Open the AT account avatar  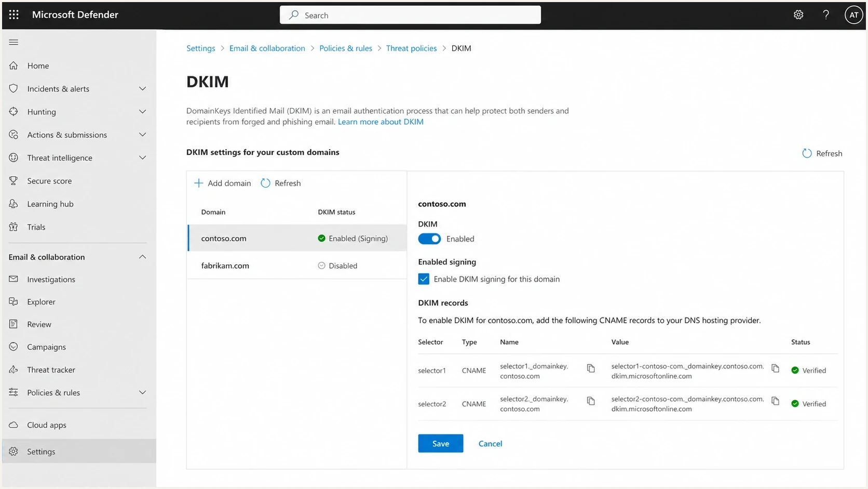853,15
